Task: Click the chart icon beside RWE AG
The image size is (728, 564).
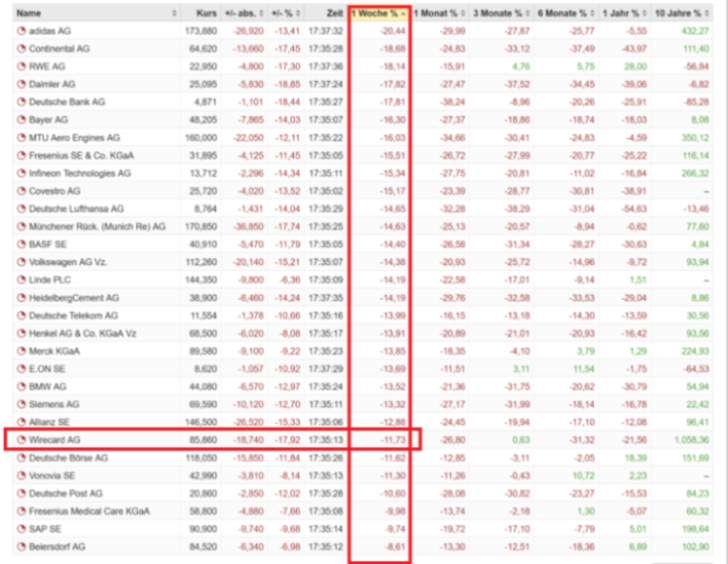Action: point(21,67)
